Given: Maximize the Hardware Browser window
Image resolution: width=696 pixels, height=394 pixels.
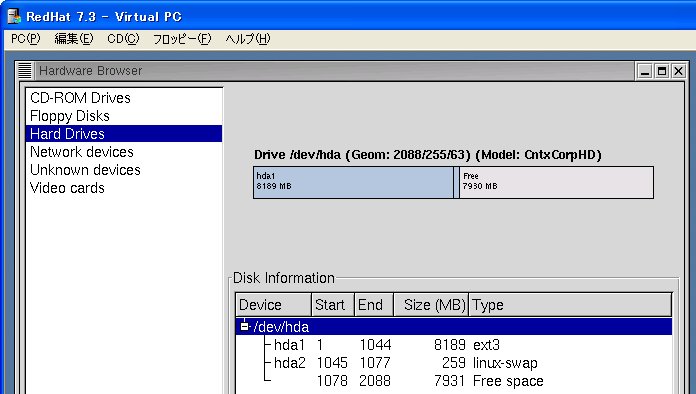Looking at the screenshot, I should click(662, 71).
